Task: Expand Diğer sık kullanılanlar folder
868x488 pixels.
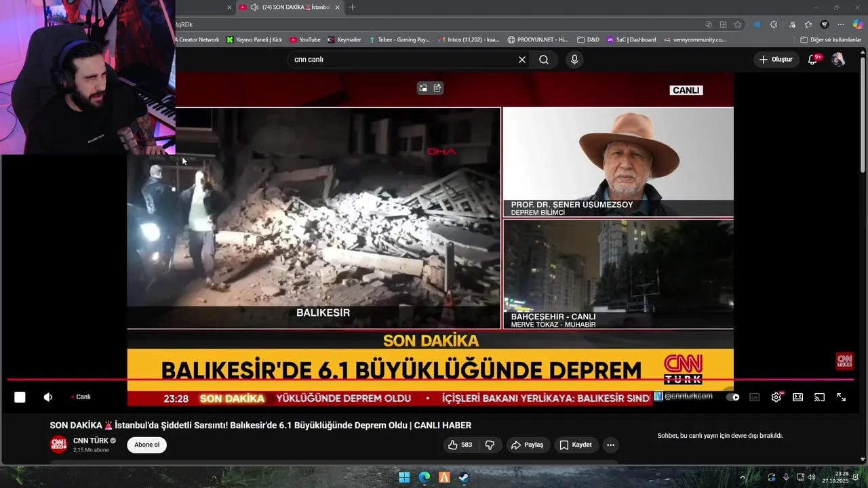Action: tap(831, 40)
